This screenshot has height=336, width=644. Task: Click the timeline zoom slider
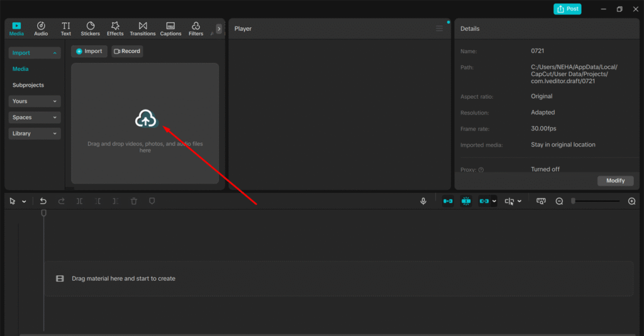[596, 201]
